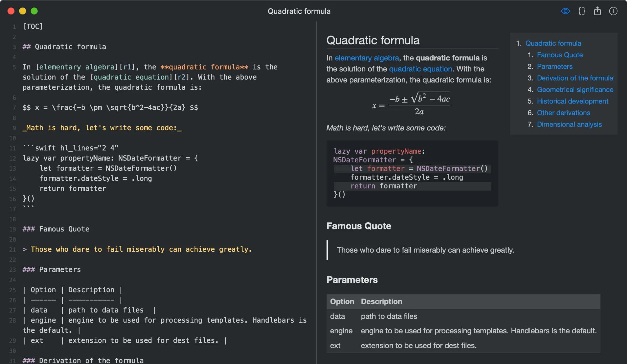
Task: Open Other derivations TOC entry
Action: coord(563,113)
